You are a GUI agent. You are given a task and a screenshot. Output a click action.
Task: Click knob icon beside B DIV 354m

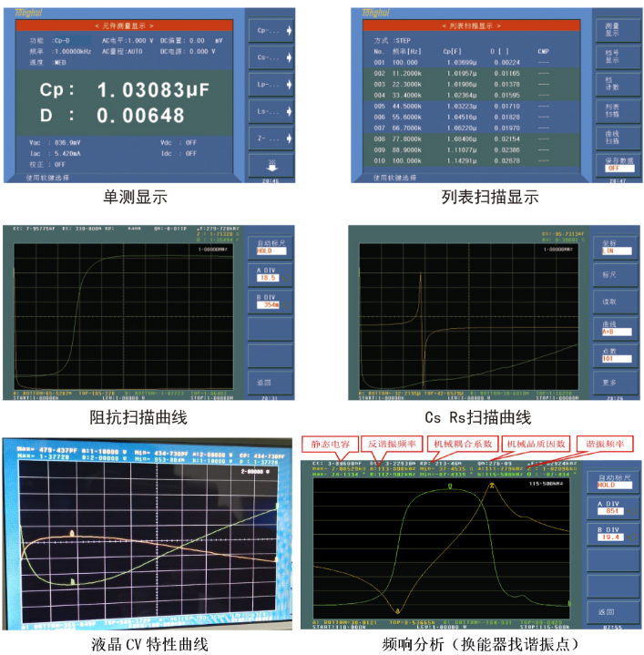pyautogui.click(x=287, y=305)
